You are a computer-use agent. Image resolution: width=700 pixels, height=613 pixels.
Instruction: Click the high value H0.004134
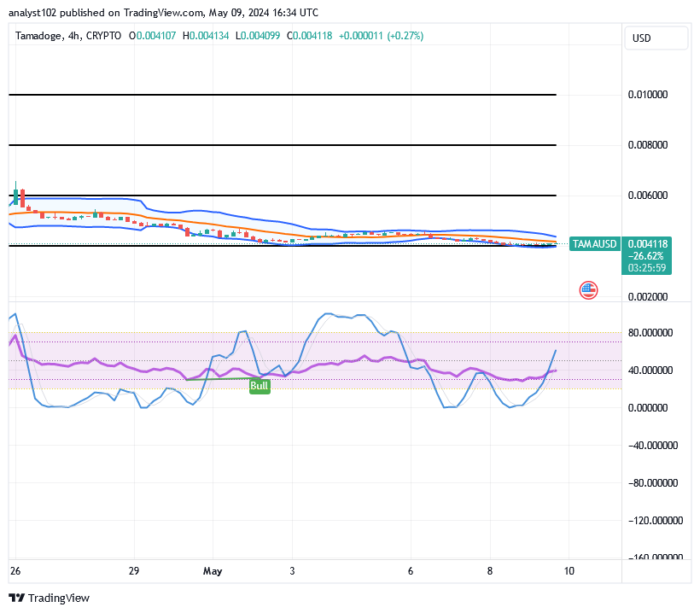[x=206, y=36]
